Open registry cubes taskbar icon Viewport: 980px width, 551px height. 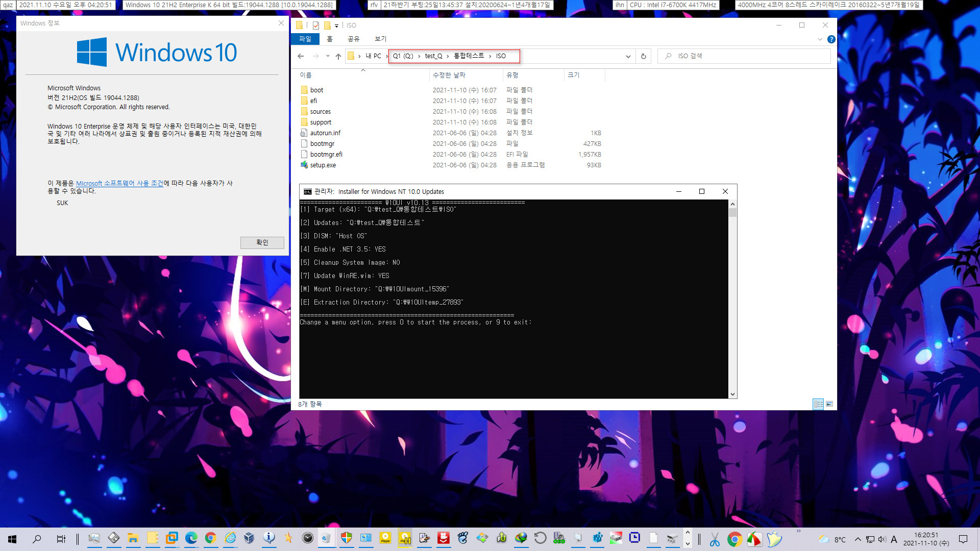coord(597,538)
